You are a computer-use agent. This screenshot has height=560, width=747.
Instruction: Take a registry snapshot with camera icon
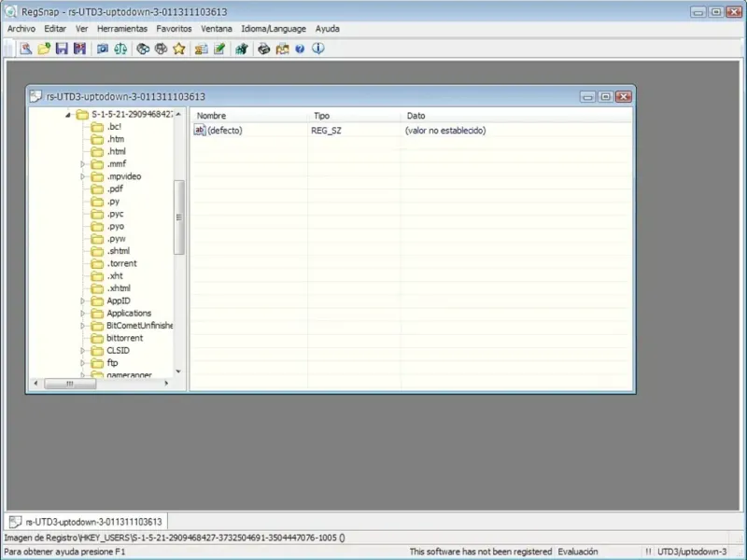(103, 49)
